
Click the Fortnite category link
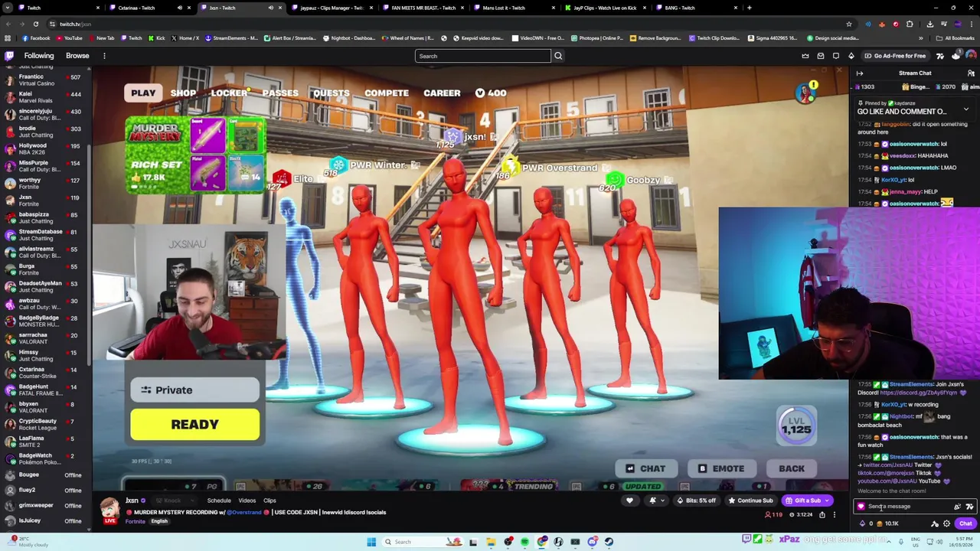[135, 521]
